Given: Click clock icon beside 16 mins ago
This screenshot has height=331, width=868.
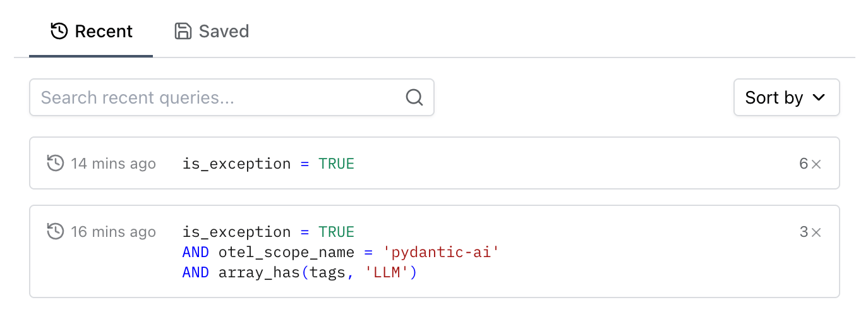Looking at the screenshot, I should (56, 232).
